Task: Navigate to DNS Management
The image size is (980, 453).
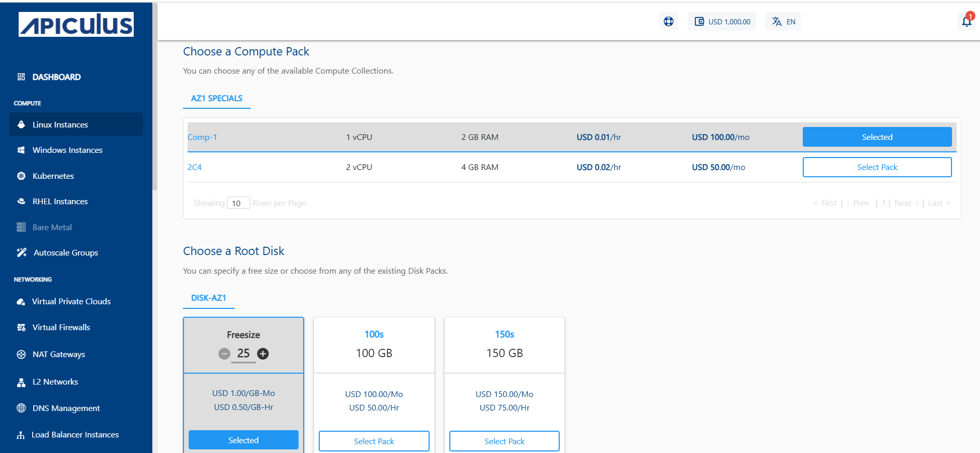Action: (66, 408)
